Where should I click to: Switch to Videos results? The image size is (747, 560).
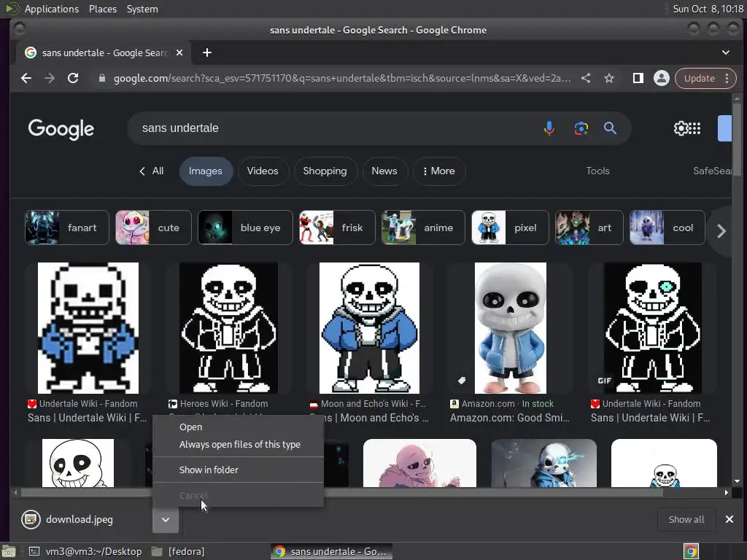pyautogui.click(x=263, y=171)
